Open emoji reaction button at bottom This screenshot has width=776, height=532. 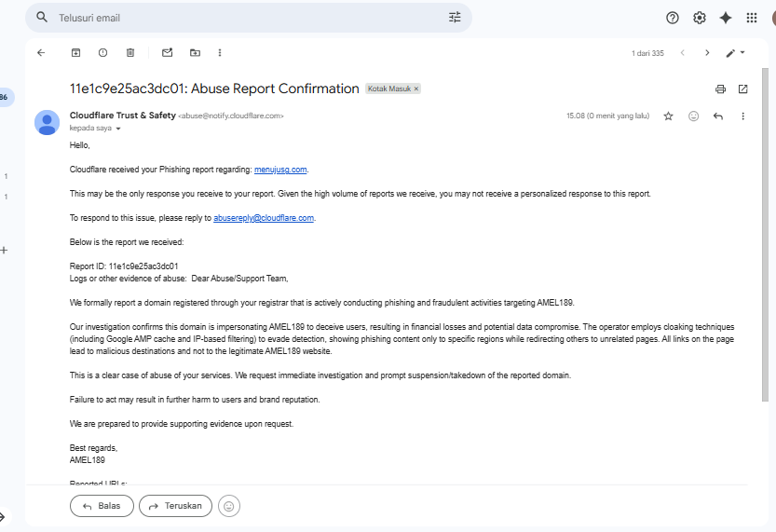click(x=228, y=506)
